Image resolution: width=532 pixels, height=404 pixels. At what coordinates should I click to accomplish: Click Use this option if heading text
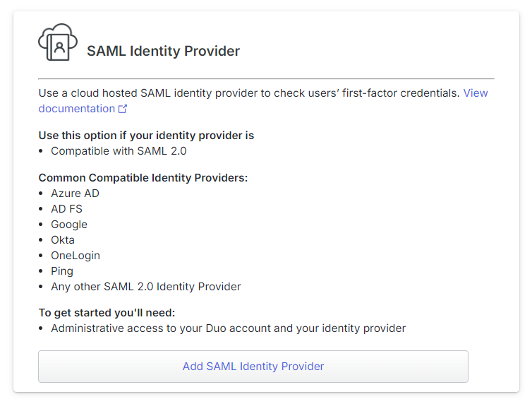tap(146, 136)
